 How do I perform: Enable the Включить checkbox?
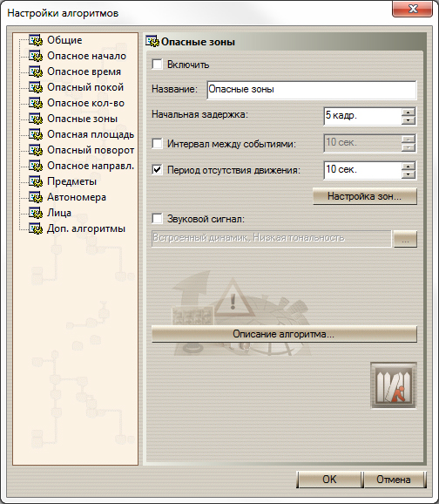point(157,65)
